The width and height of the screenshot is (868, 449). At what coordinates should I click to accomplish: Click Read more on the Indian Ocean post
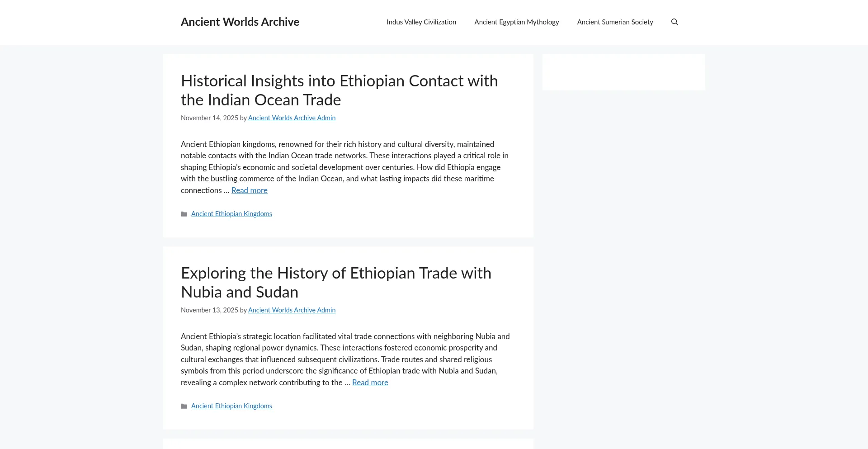[249, 190]
